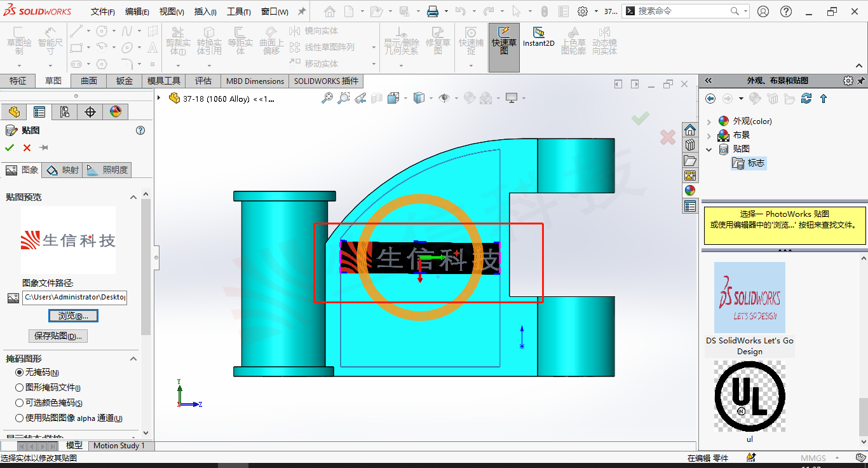Collapse the 贴图 node in the appearances tree
Viewport: 868px width, 468px height.
pyautogui.click(x=709, y=149)
